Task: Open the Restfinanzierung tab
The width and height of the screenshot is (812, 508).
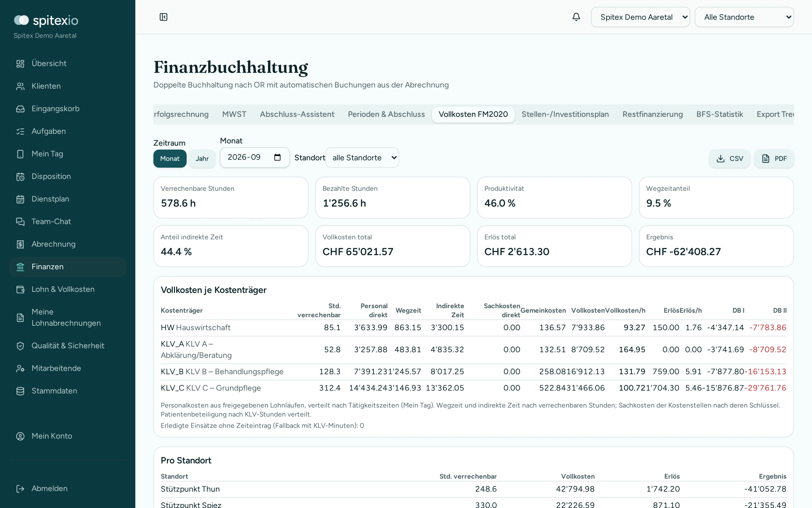Action: point(652,114)
